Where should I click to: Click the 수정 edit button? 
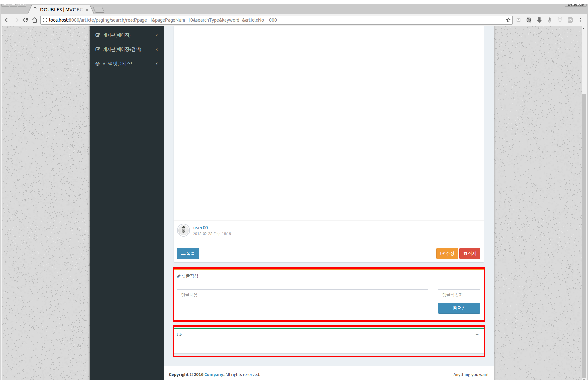pyautogui.click(x=447, y=254)
